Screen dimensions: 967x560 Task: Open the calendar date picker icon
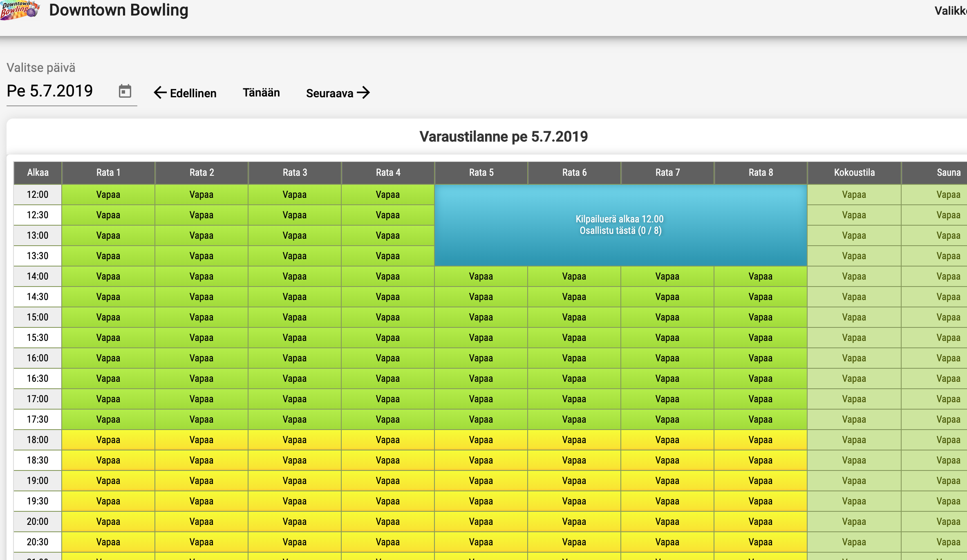125,91
